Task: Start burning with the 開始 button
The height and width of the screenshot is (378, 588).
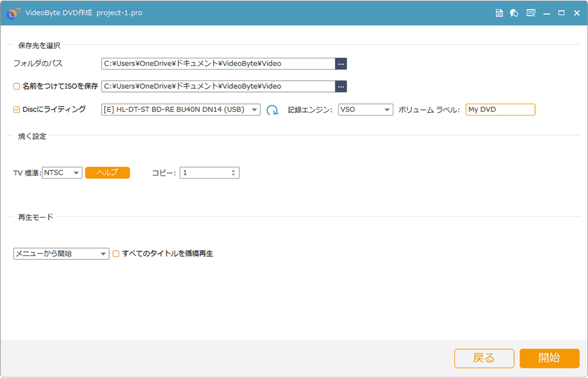Action: (x=549, y=358)
